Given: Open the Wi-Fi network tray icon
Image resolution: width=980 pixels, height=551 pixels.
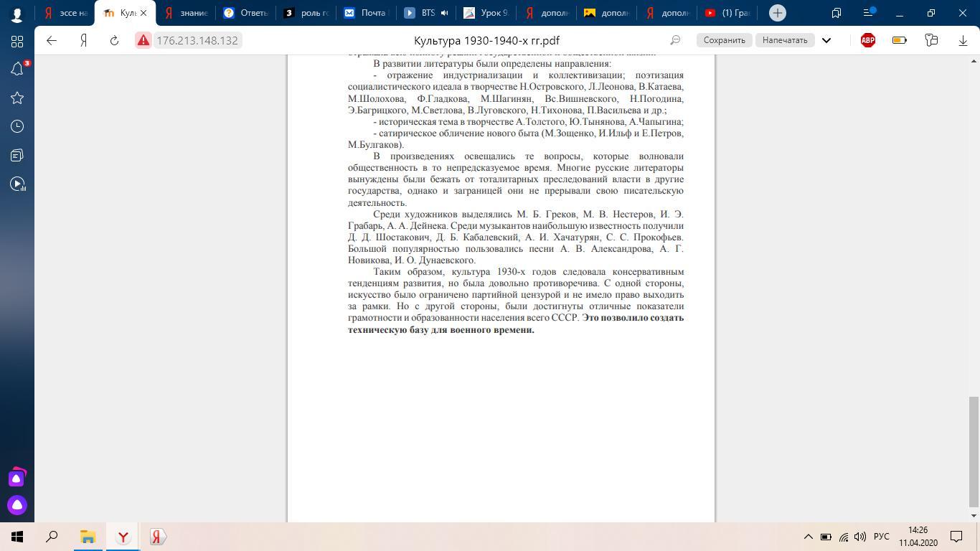Looking at the screenshot, I should pos(843,537).
